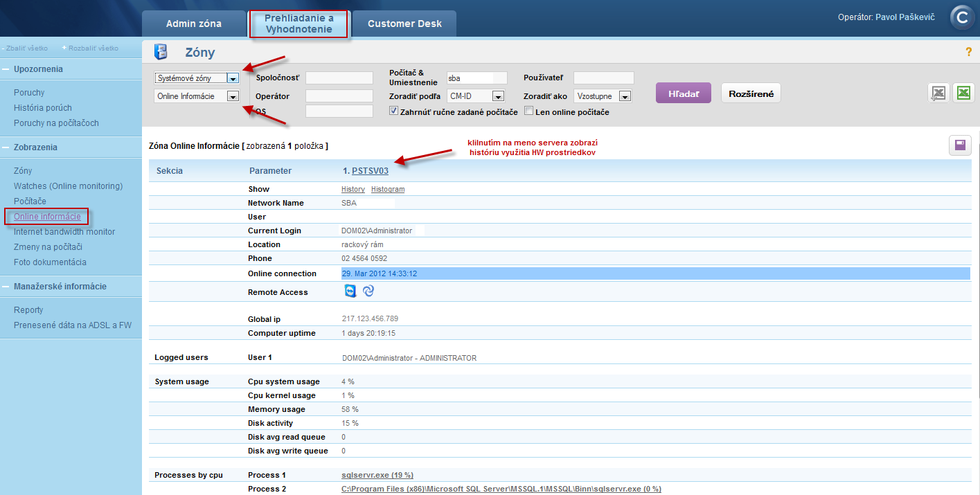The width and height of the screenshot is (980, 495).
Task: Click the 'Spoločnosť' input field
Action: tap(339, 78)
